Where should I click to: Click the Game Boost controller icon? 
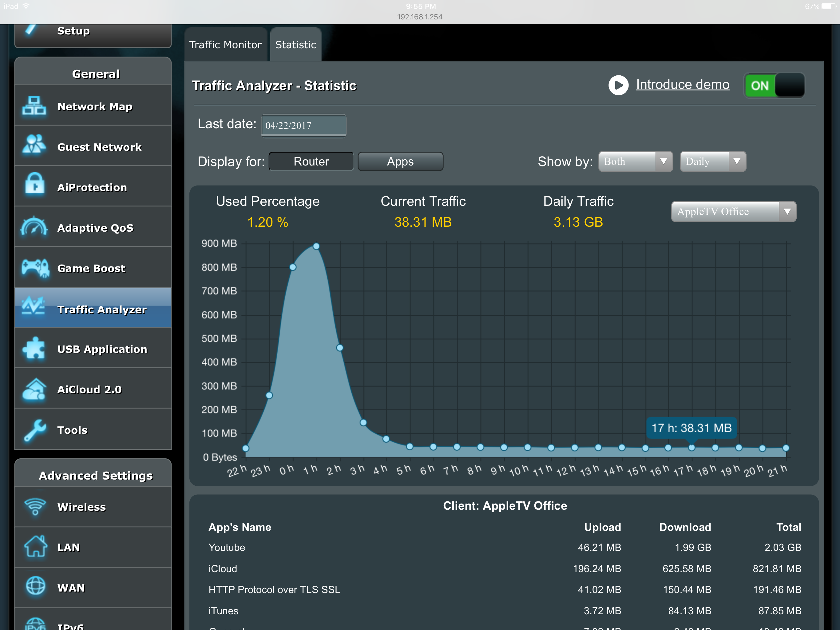[35, 268]
